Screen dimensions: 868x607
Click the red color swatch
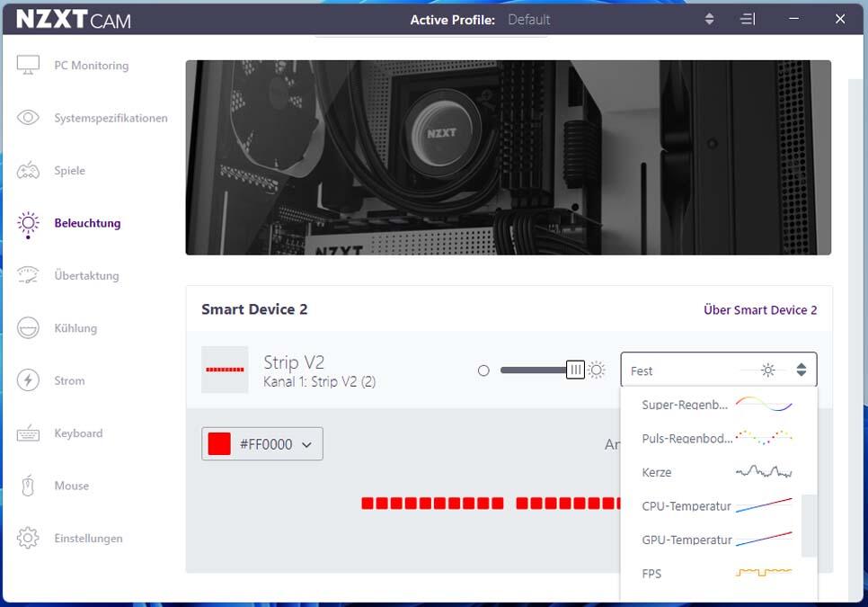[219, 443]
